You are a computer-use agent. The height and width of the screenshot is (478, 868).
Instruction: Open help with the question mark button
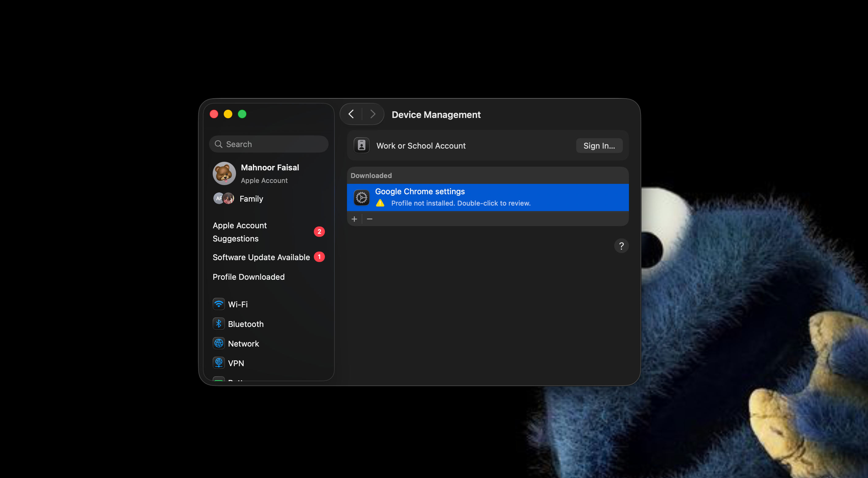[621, 246]
